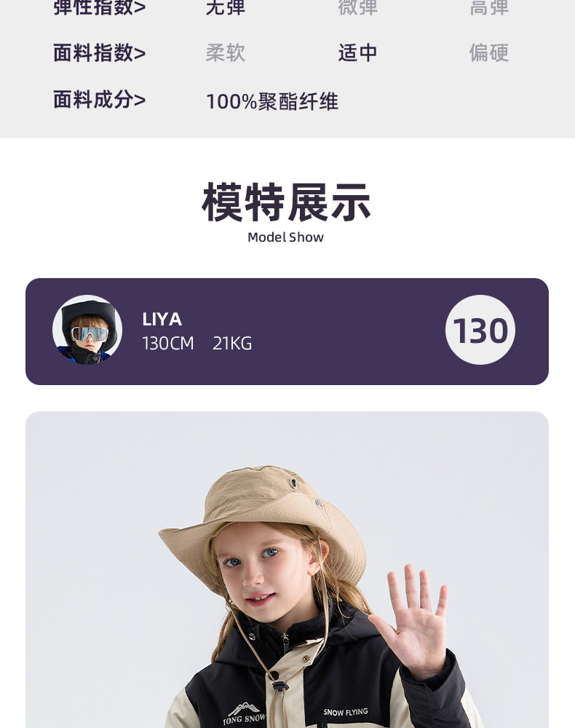Viewport: 575px width, 728px height.
Task: Choose the 偏硬 fabric option
Action: [488, 53]
